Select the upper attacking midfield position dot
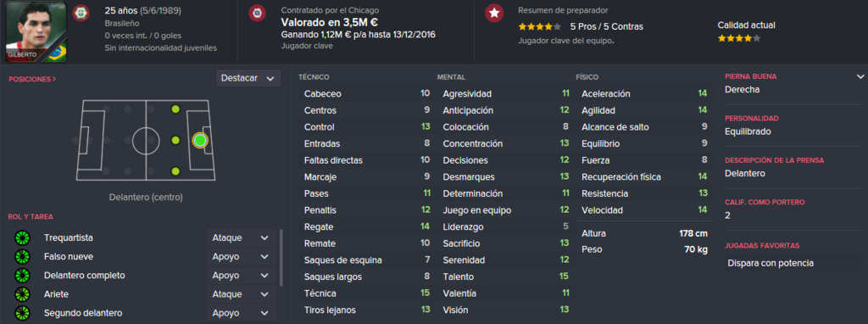This screenshot has width=868, height=324. [176, 109]
